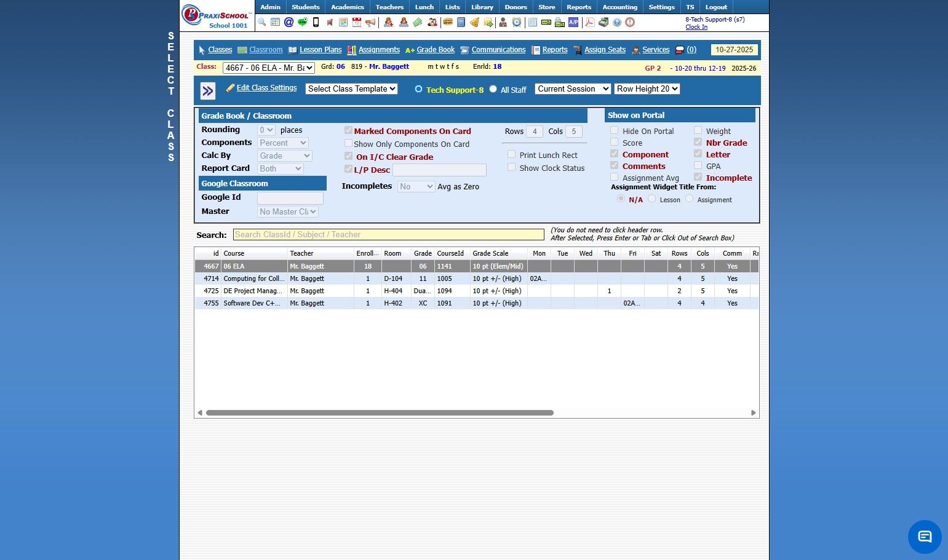Select the All Staff radio button

(493, 89)
